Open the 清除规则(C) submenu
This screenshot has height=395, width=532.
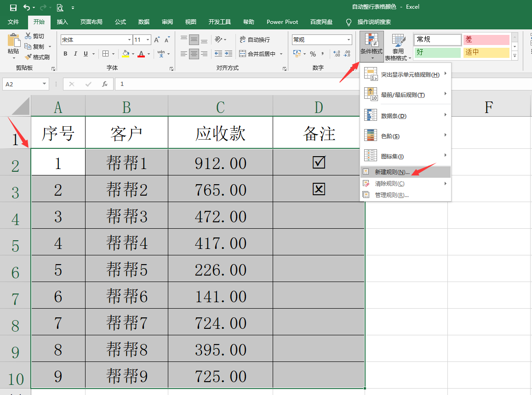click(406, 183)
